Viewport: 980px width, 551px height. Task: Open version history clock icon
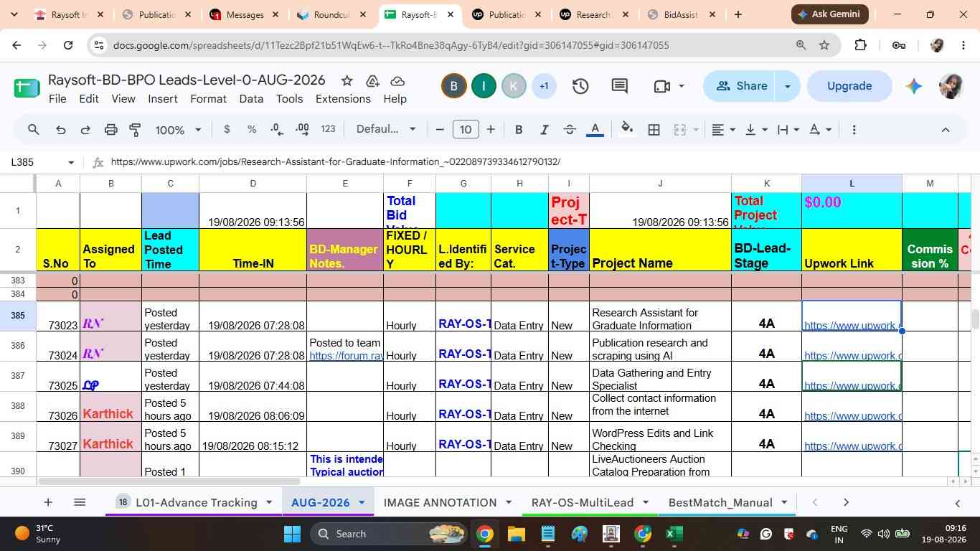(x=580, y=86)
